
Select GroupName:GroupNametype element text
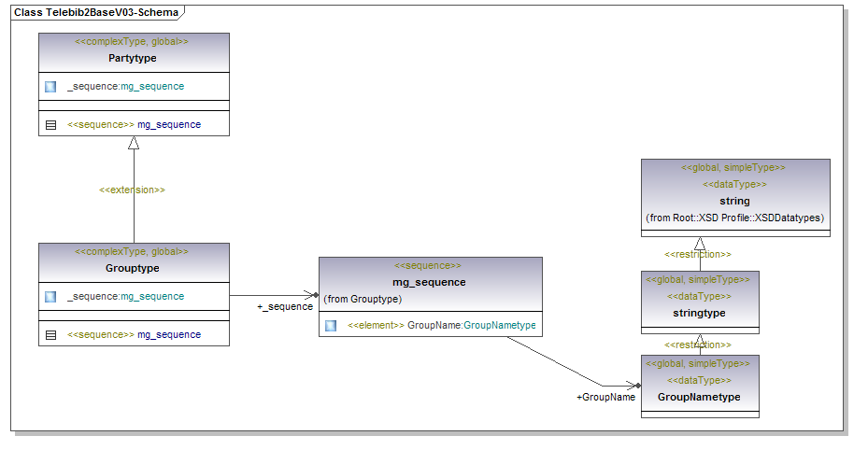[471, 326]
